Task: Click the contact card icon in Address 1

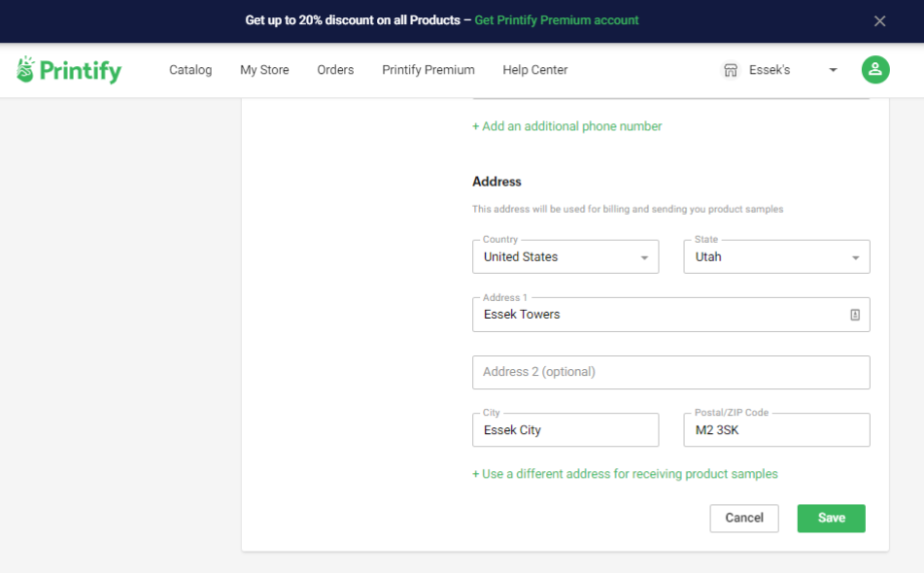Action: 855,315
